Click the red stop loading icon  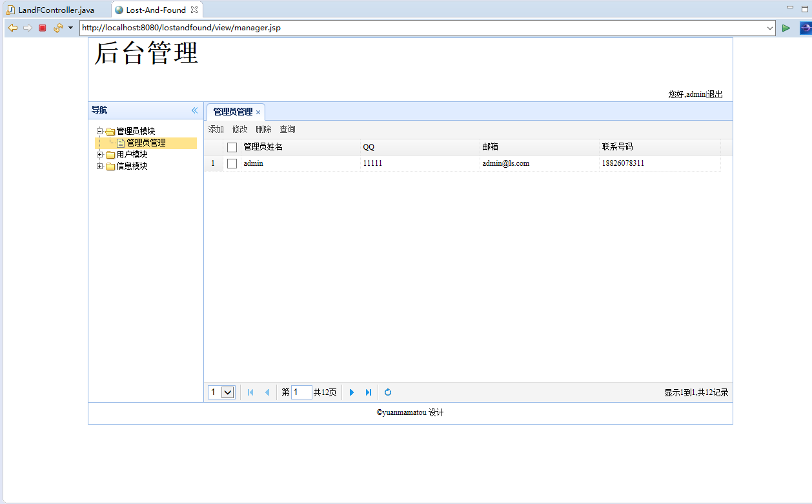point(43,28)
